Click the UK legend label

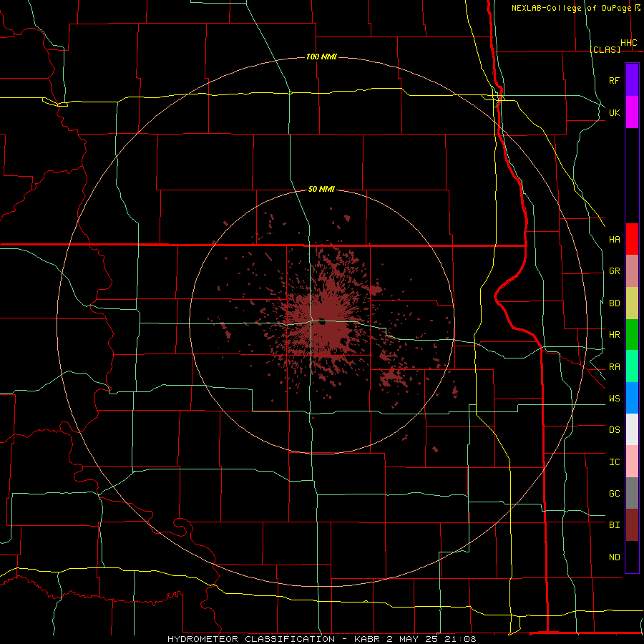pyautogui.click(x=614, y=112)
